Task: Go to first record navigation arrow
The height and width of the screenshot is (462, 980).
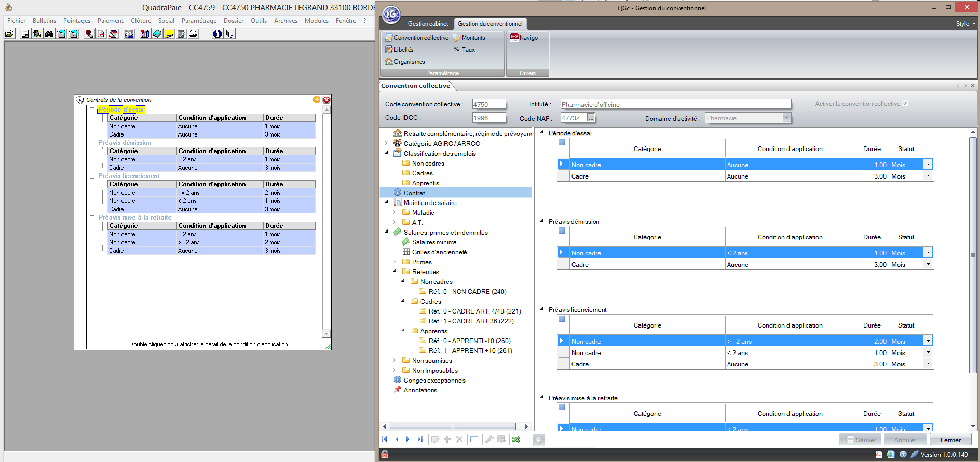Action: tap(385, 439)
